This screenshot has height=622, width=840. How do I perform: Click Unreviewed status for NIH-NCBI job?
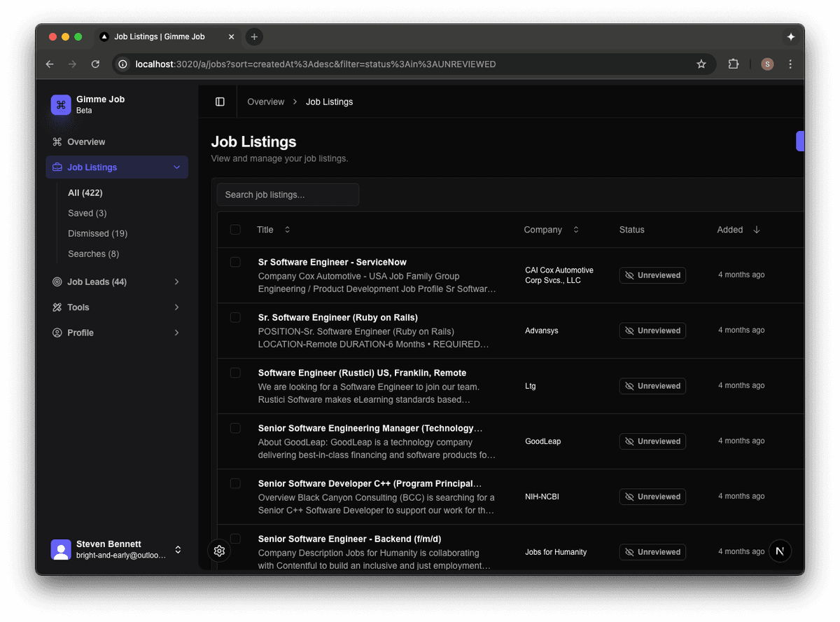(652, 497)
